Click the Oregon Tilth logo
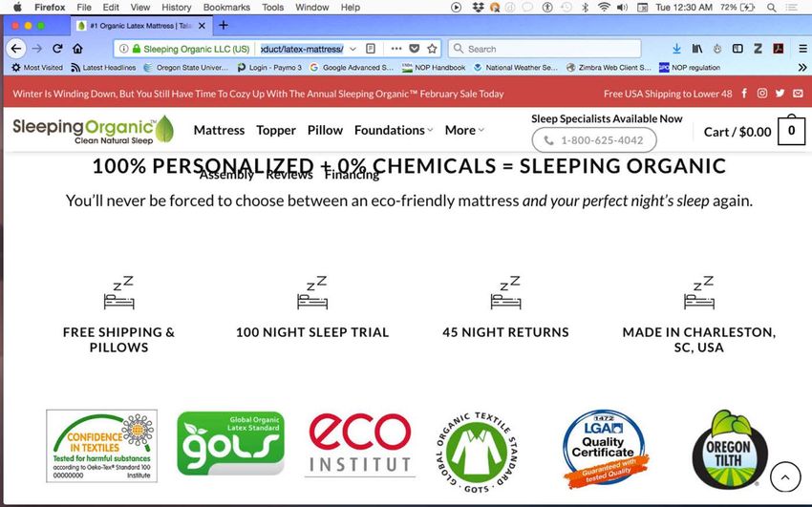 (729, 450)
